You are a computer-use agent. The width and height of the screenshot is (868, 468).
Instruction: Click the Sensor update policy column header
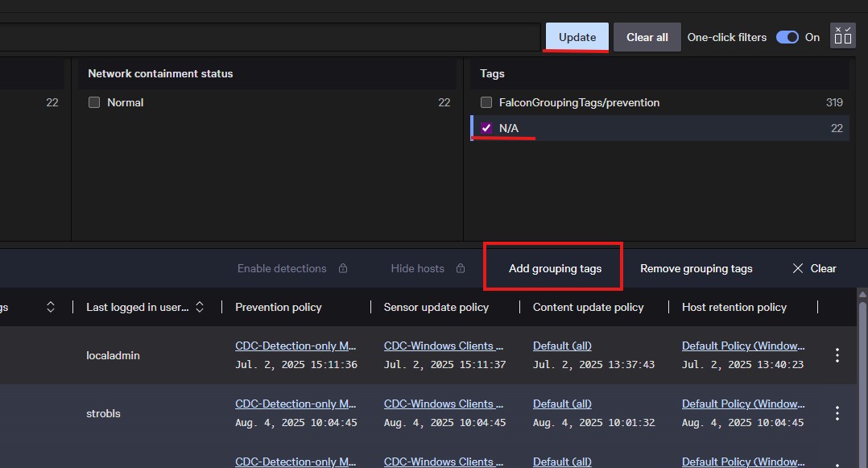pyautogui.click(x=436, y=307)
